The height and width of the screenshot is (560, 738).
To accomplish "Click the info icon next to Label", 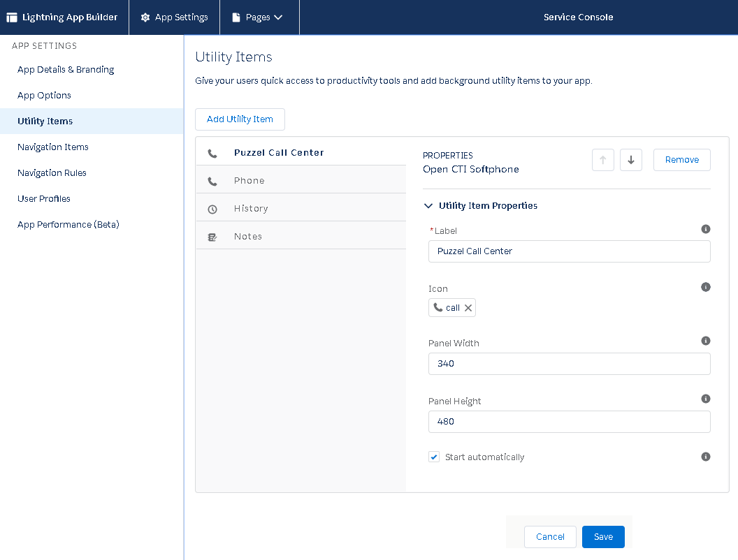I will [x=705, y=229].
